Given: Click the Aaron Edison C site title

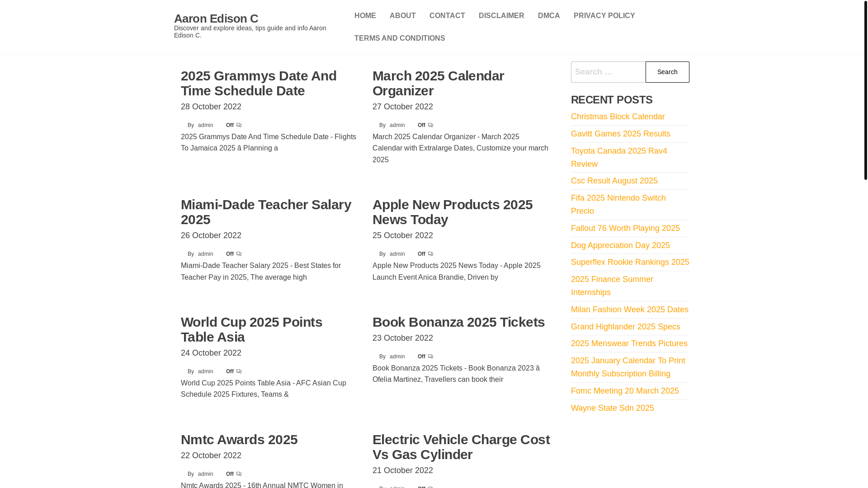Looking at the screenshot, I should (x=216, y=19).
